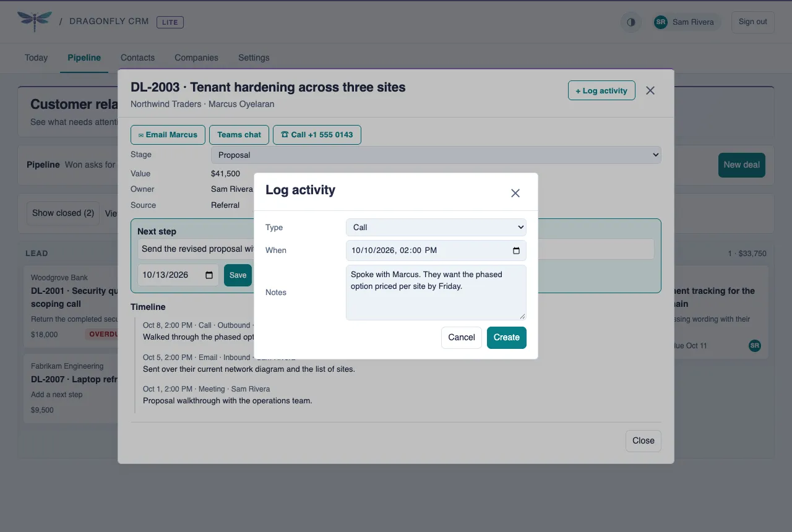
Task: Click the Create button
Action: (507, 338)
